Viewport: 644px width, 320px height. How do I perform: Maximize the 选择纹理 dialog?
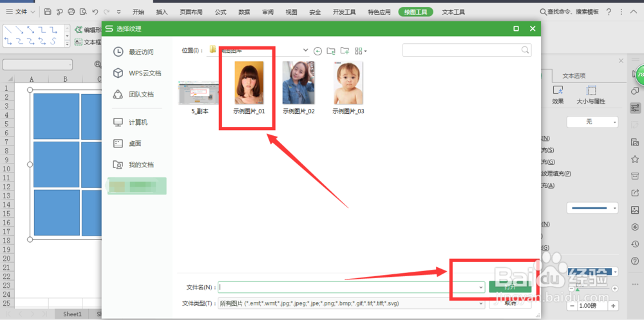[516, 29]
